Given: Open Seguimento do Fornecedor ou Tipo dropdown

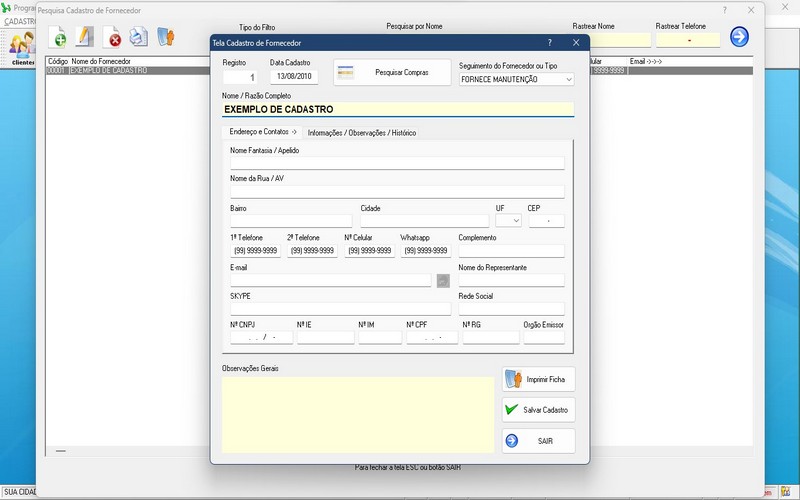Looking at the screenshot, I should pyautogui.click(x=569, y=80).
